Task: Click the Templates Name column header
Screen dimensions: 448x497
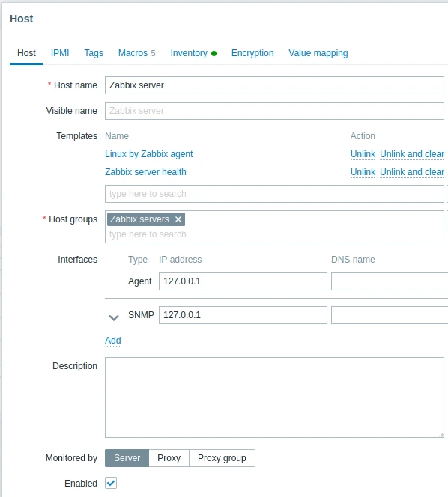Action: [117, 136]
